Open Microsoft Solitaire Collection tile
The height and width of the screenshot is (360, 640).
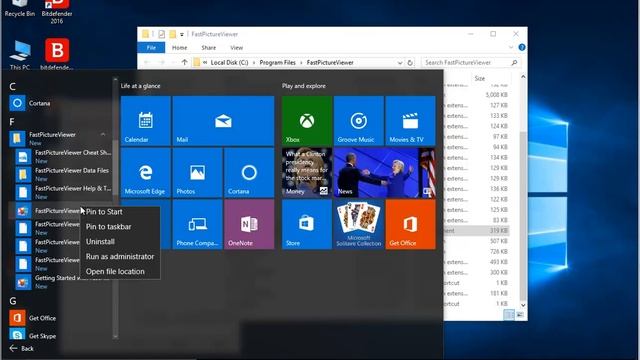click(x=359, y=224)
